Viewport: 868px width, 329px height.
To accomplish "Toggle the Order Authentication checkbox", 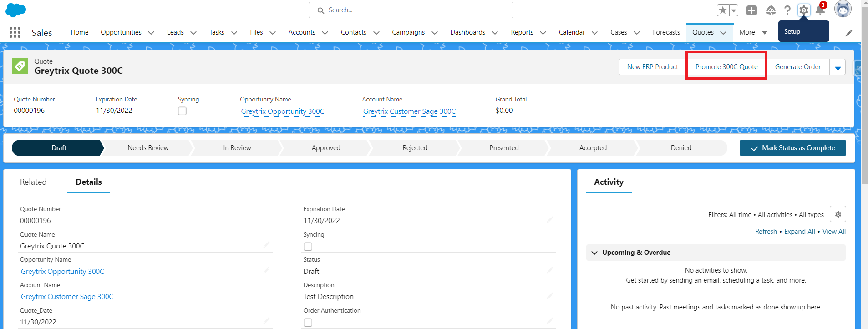I will click(x=308, y=323).
